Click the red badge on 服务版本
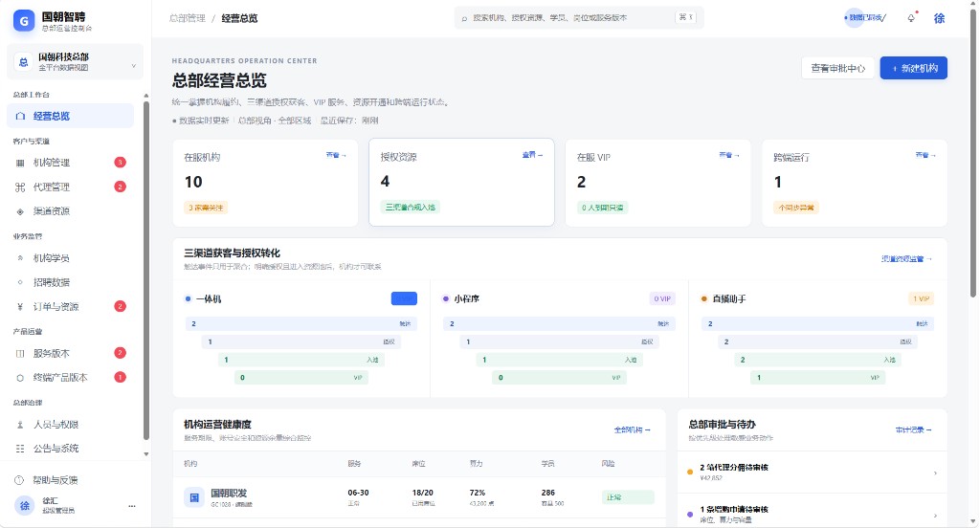This screenshot has height=528, width=980. click(x=120, y=353)
